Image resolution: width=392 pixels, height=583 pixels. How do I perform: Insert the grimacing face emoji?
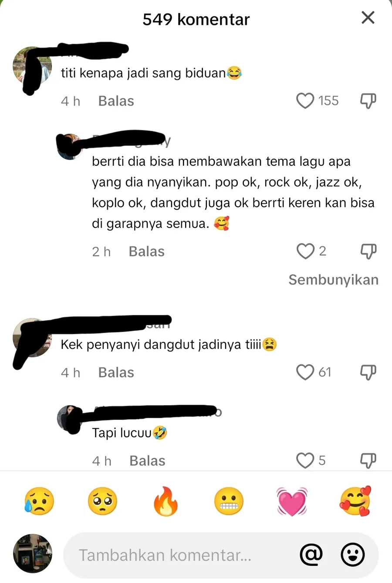[x=229, y=501]
